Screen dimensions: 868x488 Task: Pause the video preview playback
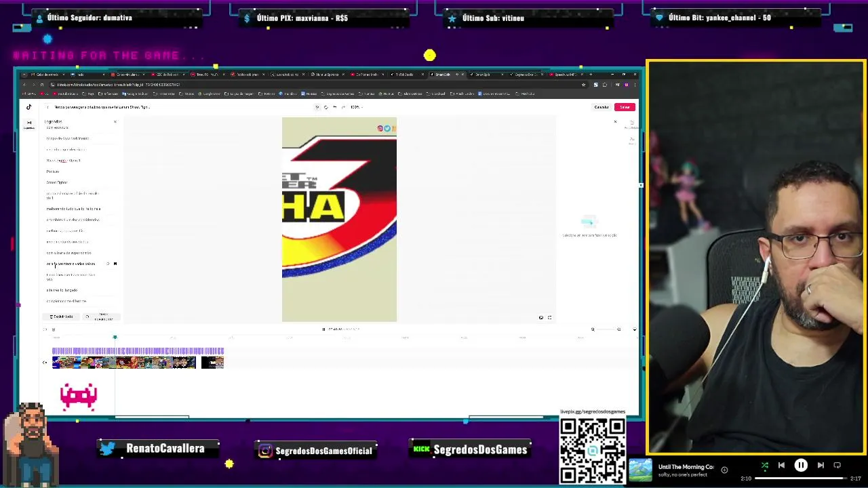(323, 329)
